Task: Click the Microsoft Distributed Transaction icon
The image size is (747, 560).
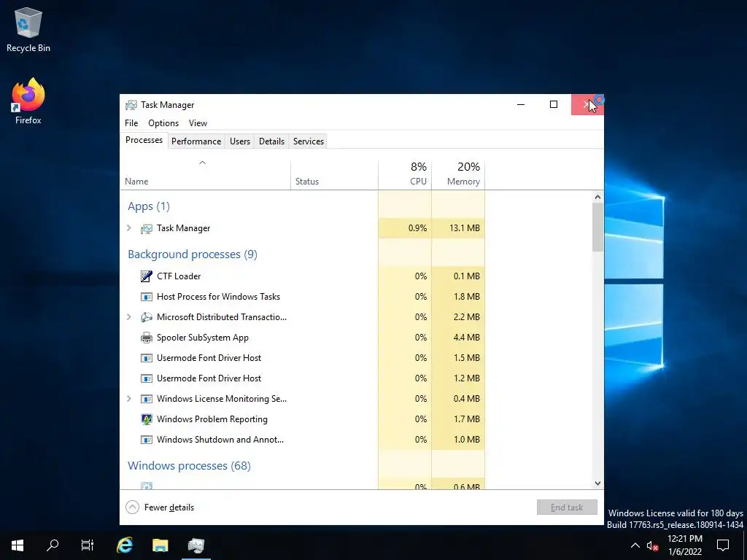Action: point(146,317)
